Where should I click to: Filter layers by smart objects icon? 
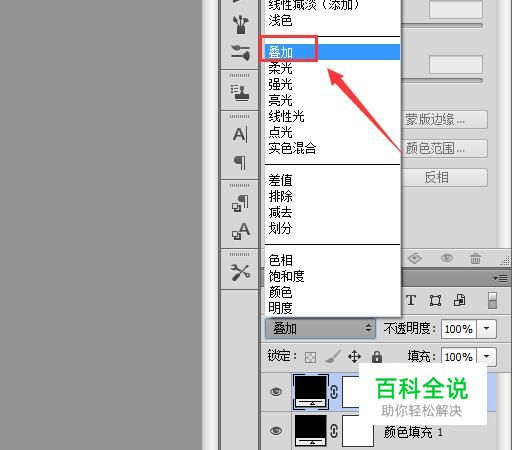[x=459, y=300]
